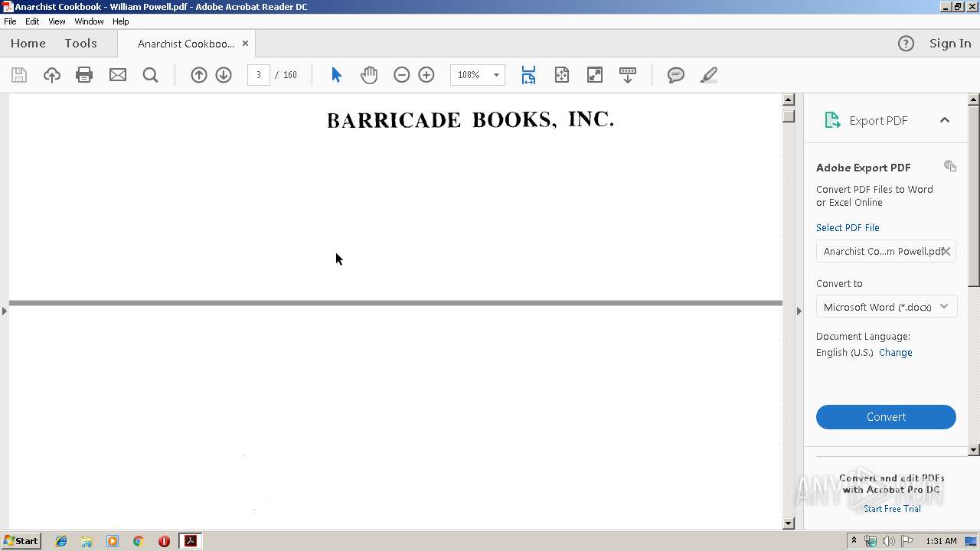Upload file to cloud icon
This screenshot has width=980, height=551.
[52, 75]
